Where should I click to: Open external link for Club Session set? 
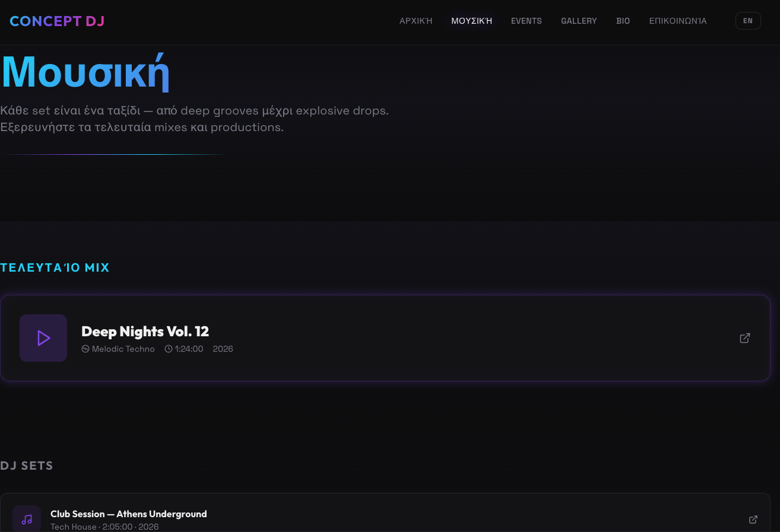[x=753, y=520]
